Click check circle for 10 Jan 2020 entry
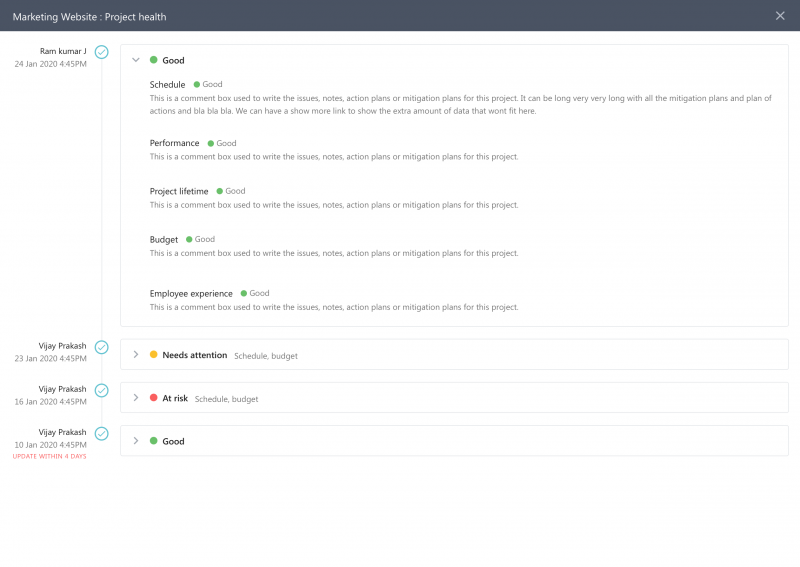Image resolution: width=800 pixels, height=567 pixels. (x=102, y=434)
